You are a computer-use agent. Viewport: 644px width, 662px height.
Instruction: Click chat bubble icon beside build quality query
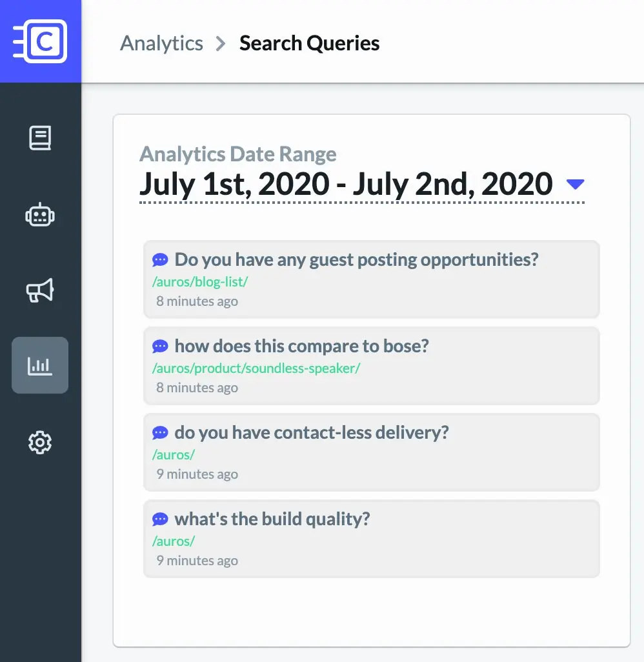coord(160,519)
